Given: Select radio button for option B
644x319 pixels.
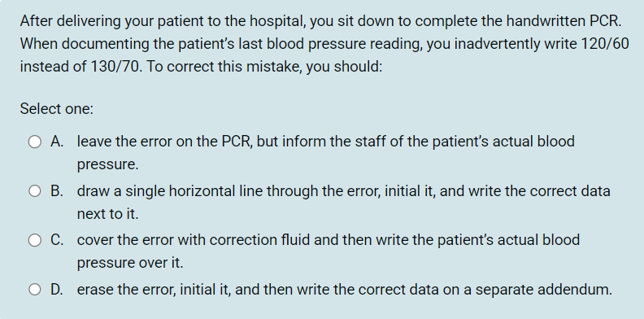Looking at the screenshot, I should click(x=34, y=191).
